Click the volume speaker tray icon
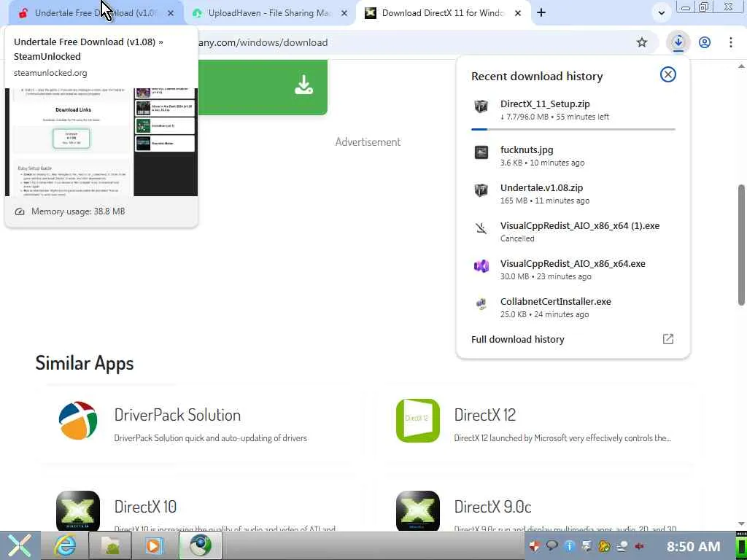 640,546
